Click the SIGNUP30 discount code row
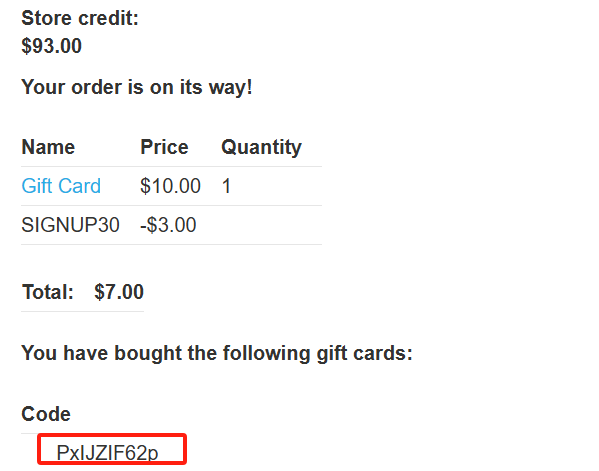 172,225
